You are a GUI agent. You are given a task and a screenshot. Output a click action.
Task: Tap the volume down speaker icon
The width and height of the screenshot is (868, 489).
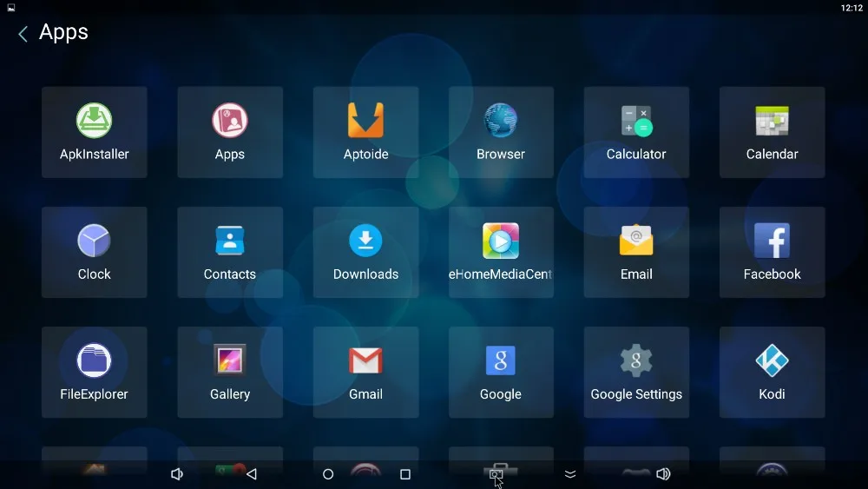176,474
